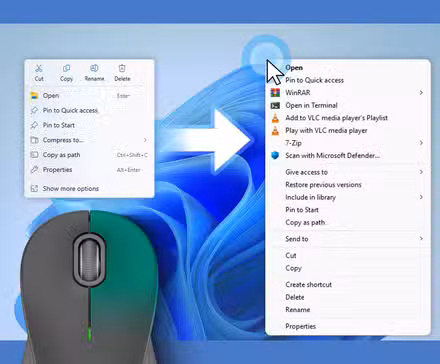Image resolution: width=440 pixels, height=364 pixels.
Task: Click the Give access to label
Action: tap(306, 172)
